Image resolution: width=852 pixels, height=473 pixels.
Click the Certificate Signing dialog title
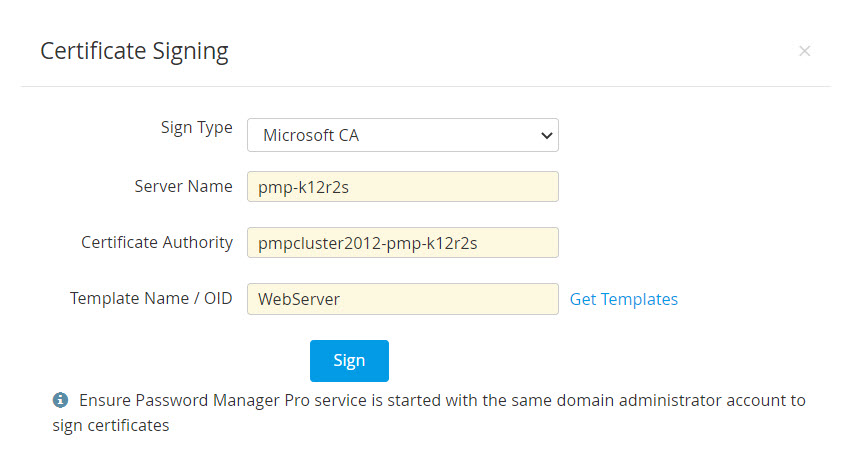click(134, 50)
